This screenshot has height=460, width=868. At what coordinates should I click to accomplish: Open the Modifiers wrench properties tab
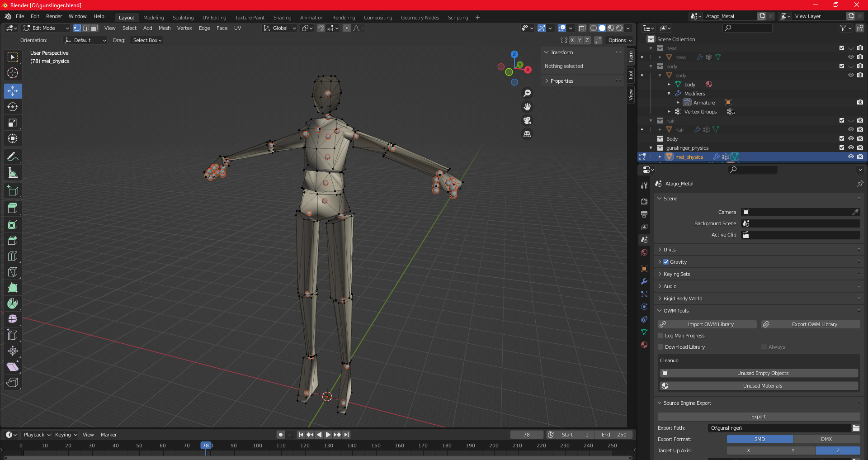pos(644,281)
